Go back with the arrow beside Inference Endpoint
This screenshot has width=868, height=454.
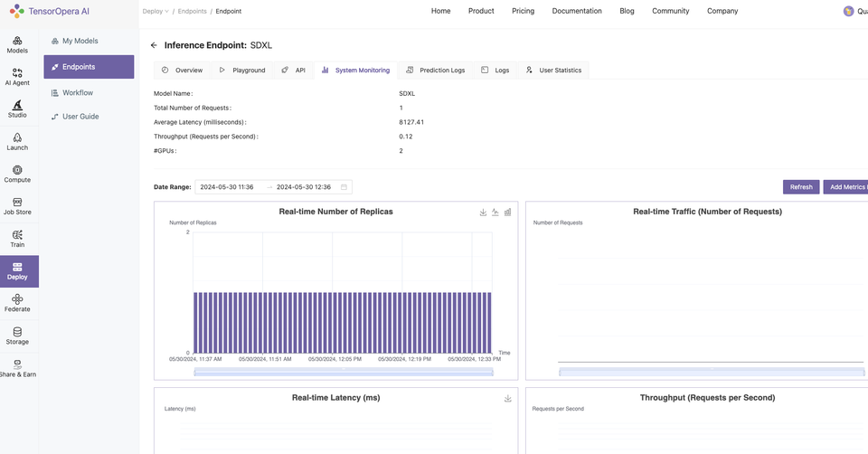[x=154, y=45]
